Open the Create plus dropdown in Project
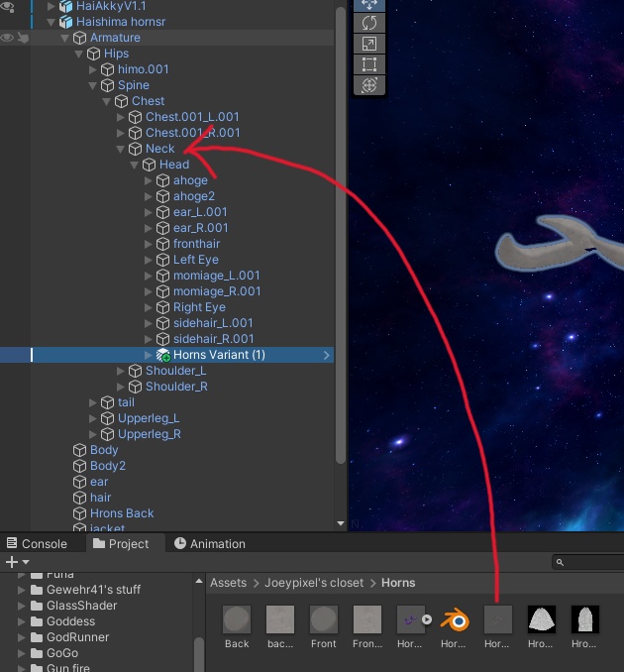Screen dimensions: 624x672 click(x=17, y=562)
